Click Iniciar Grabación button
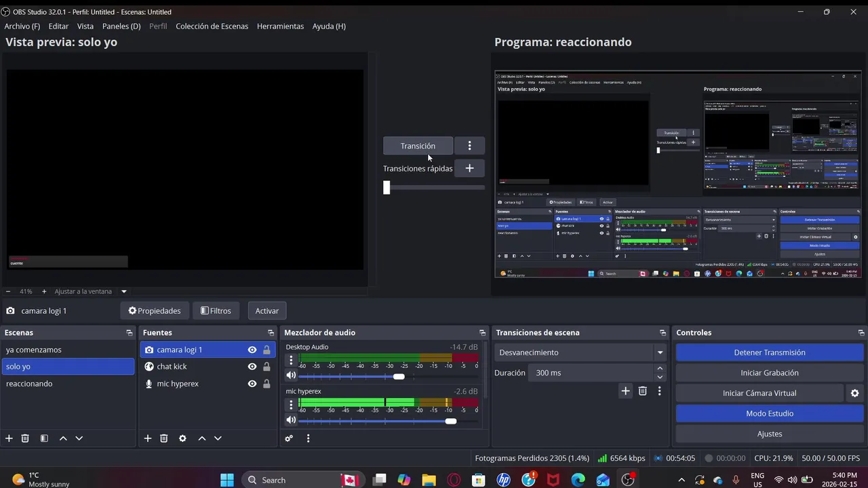 coord(770,373)
